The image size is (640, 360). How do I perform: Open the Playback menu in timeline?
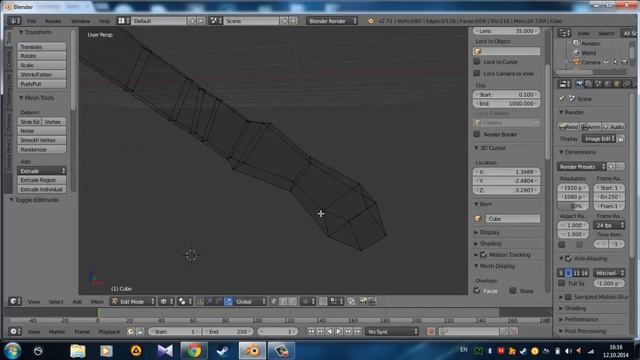tap(109, 331)
